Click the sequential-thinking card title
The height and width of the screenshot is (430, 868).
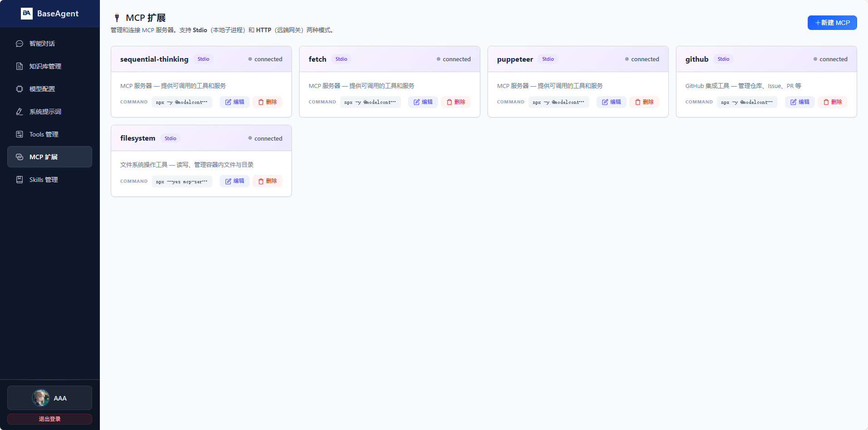tap(154, 59)
